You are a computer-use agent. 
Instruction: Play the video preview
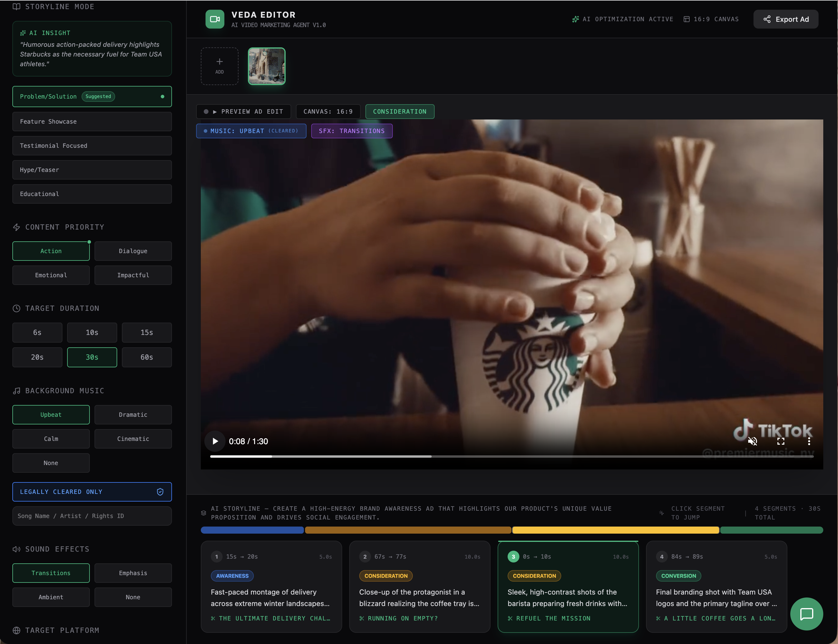(215, 441)
